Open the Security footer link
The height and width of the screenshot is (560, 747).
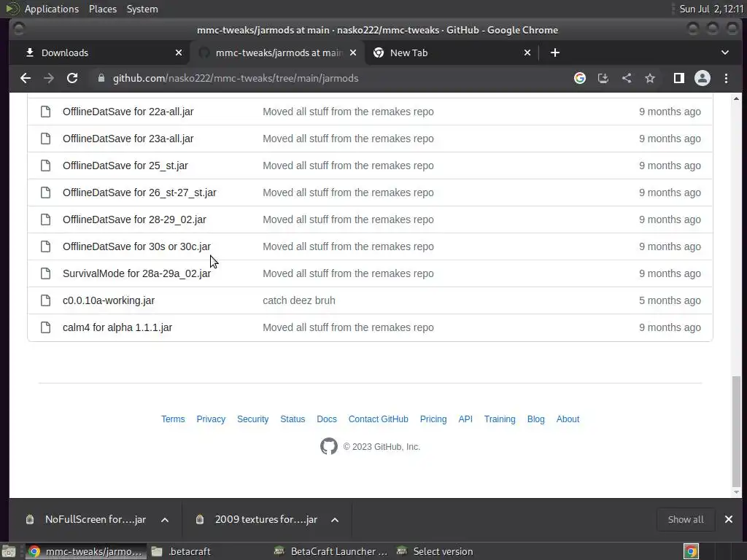(x=253, y=419)
